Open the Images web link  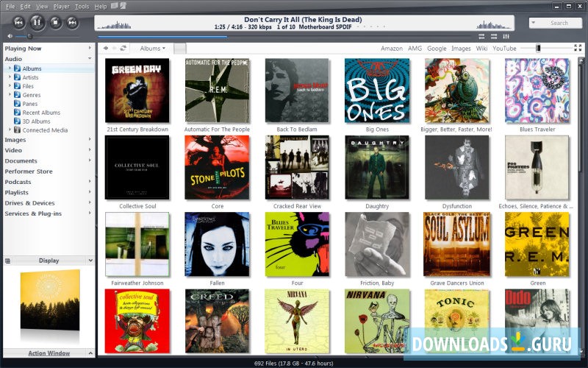461,49
